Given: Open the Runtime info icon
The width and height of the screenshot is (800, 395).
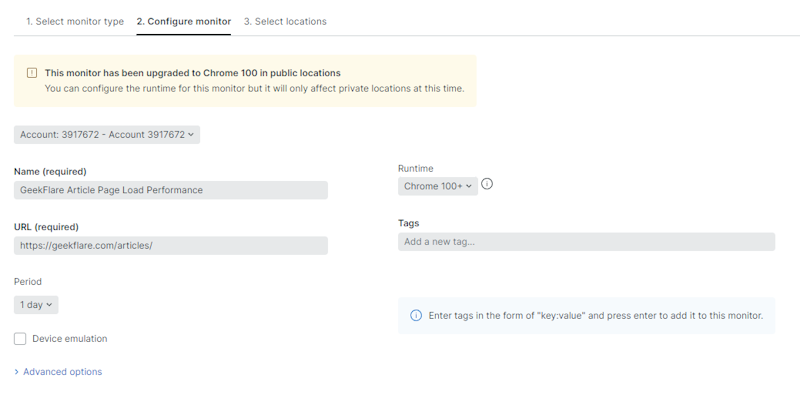Looking at the screenshot, I should (x=487, y=184).
